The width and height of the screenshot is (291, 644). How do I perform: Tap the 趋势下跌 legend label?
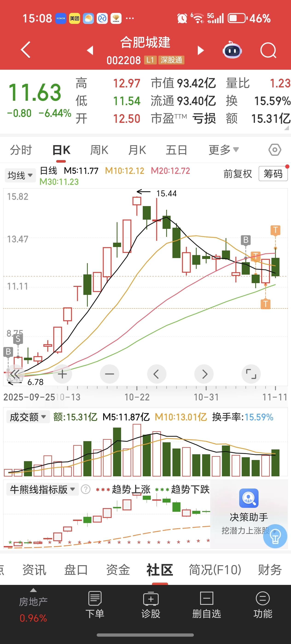point(190,489)
